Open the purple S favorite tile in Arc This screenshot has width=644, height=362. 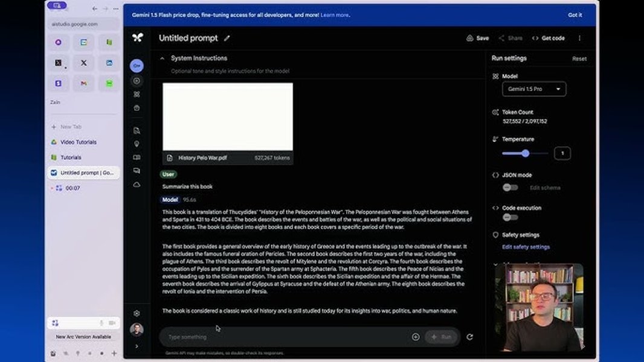(x=59, y=83)
